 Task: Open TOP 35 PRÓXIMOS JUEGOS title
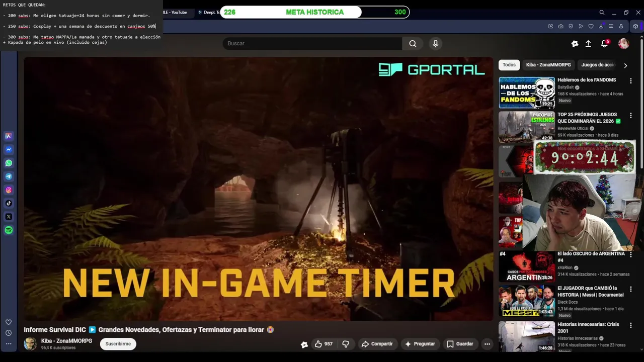coord(589,118)
